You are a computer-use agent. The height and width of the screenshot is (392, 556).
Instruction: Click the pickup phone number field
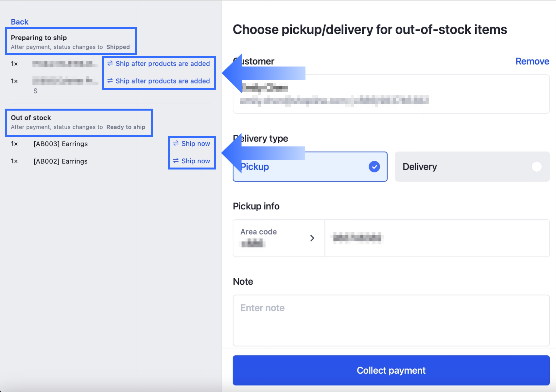coord(437,238)
